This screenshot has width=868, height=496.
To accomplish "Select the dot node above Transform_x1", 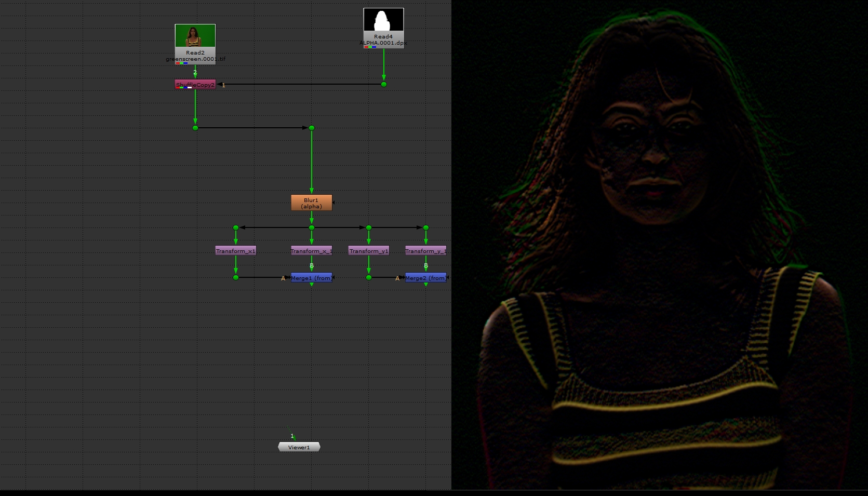I will (236, 227).
